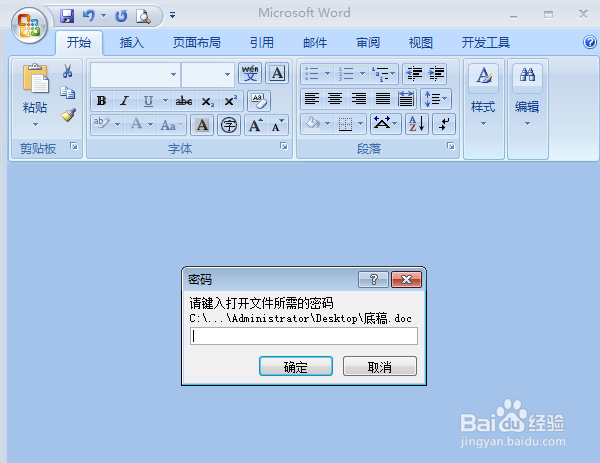Switch to the 邮件 tab
The width and height of the screenshot is (600, 463).
pyautogui.click(x=315, y=42)
